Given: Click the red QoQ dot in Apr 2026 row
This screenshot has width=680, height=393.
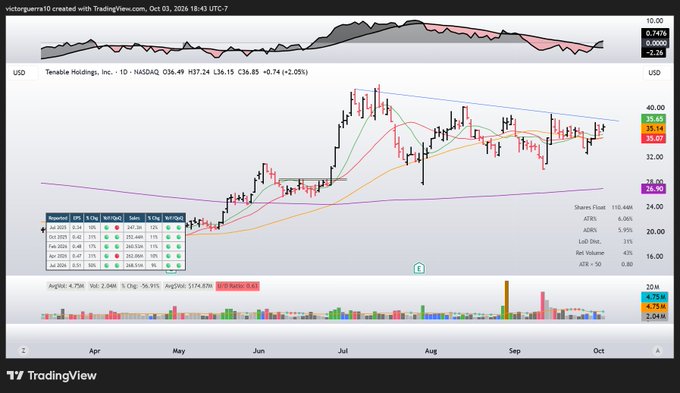Looking at the screenshot, I should 117,256.
